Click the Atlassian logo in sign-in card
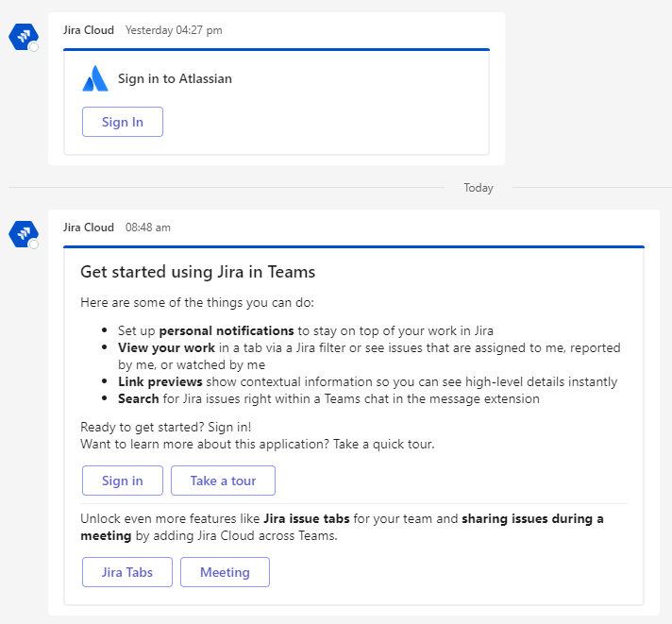Image resolution: width=672 pixels, height=624 pixels. (x=95, y=78)
